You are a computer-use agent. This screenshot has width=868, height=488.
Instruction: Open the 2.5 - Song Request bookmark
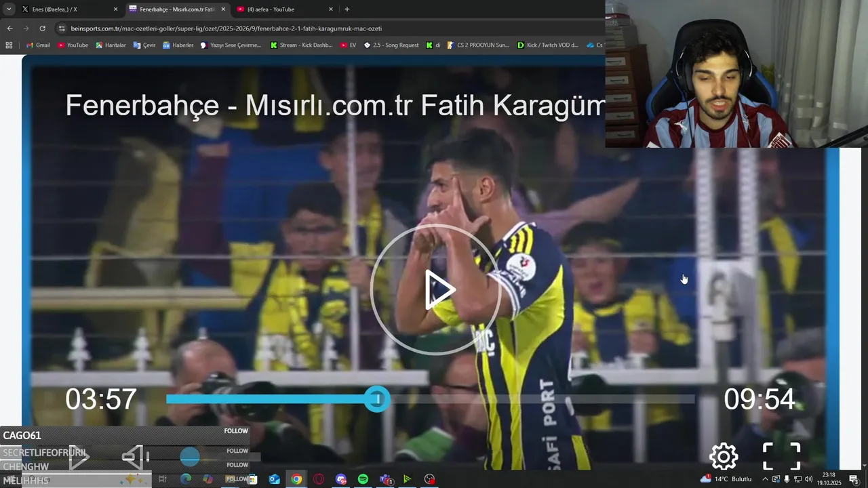(391, 45)
